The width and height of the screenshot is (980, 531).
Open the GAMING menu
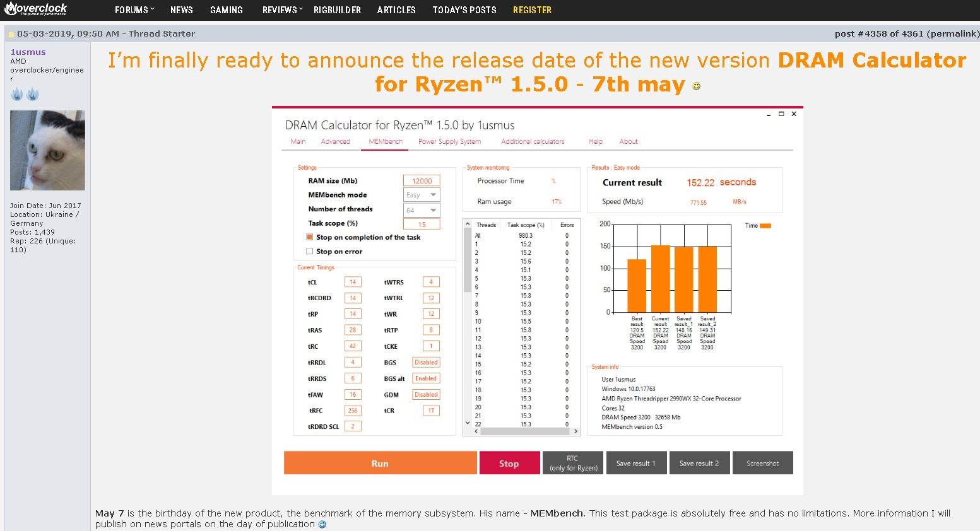click(227, 10)
